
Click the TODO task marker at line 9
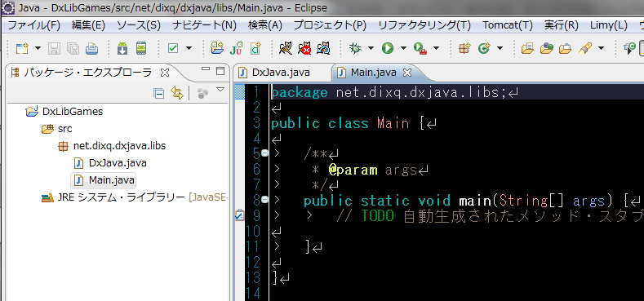coord(239,215)
